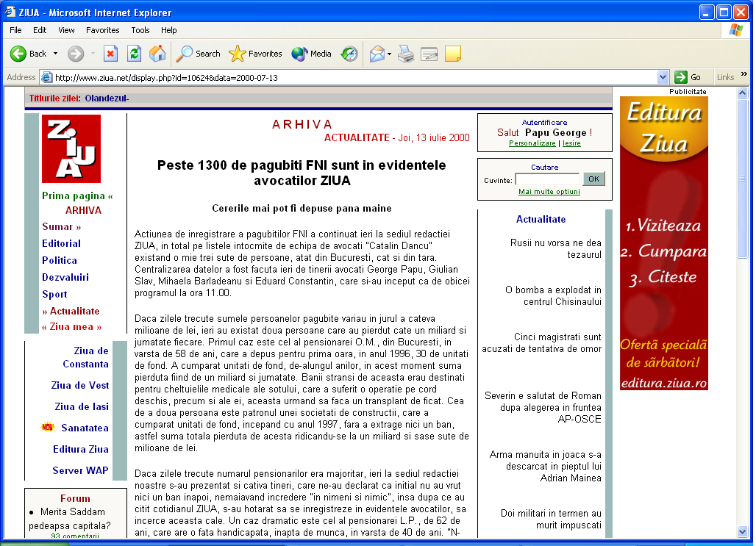
Task: Open the Favorites menu
Action: (103, 30)
